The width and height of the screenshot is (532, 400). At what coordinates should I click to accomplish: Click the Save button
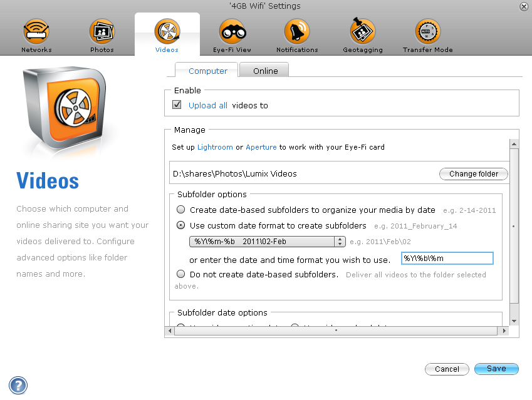tap(496, 369)
